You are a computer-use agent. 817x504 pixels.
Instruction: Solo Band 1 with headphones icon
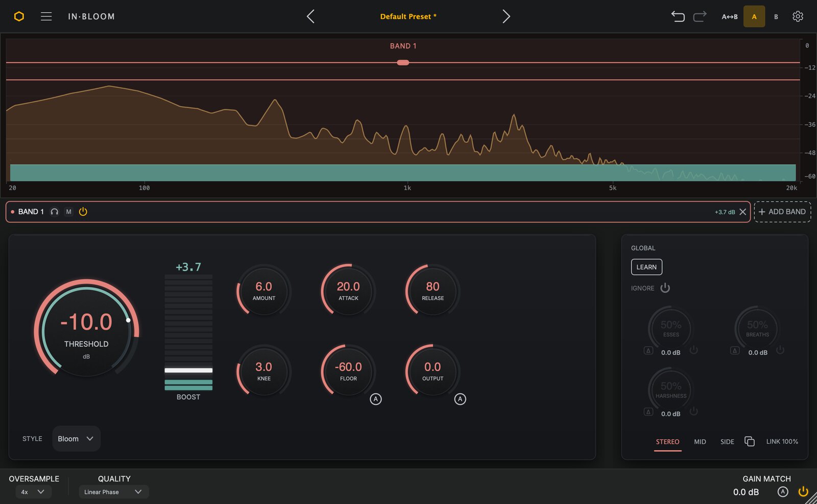pyautogui.click(x=55, y=212)
